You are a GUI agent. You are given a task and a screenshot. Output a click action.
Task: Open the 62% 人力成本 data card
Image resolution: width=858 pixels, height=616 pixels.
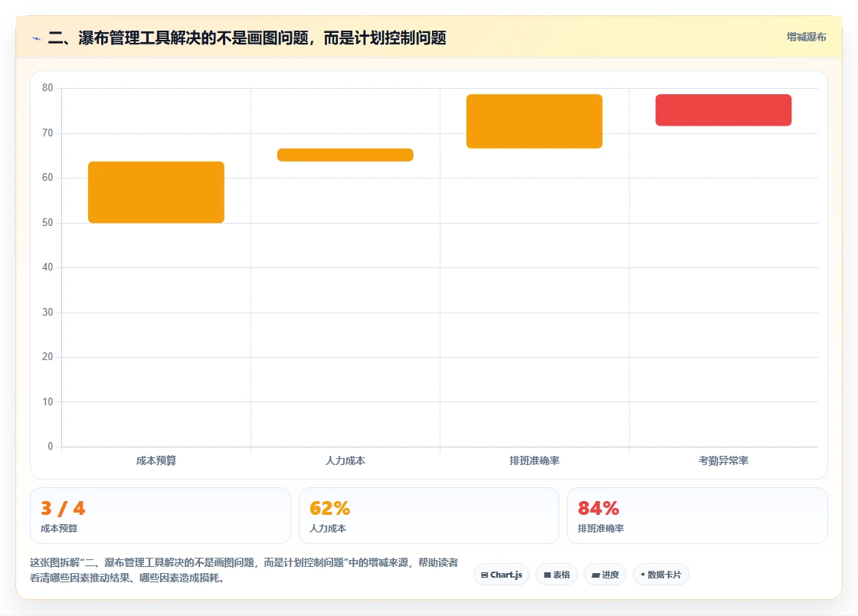pyautogui.click(x=428, y=516)
